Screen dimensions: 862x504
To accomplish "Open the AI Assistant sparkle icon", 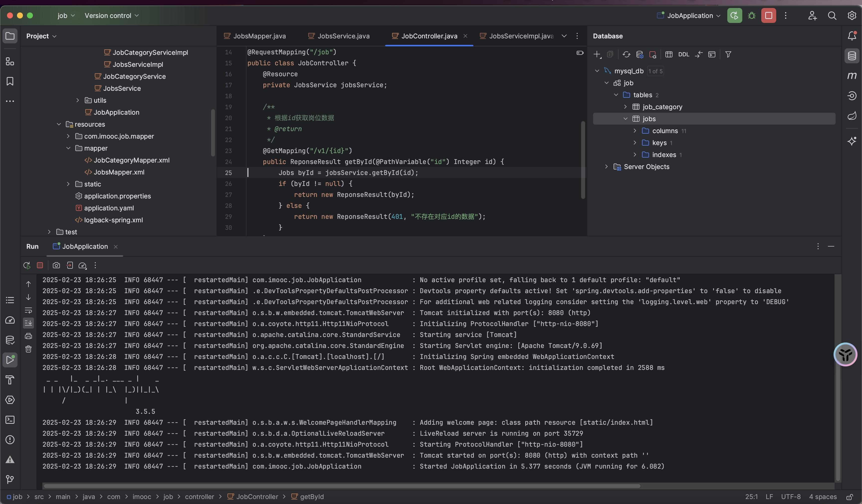I will point(852,141).
